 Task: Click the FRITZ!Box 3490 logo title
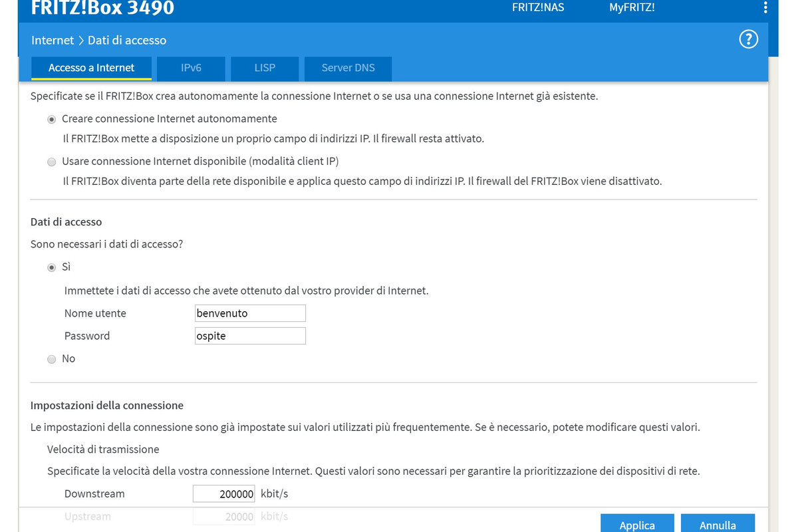click(103, 8)
